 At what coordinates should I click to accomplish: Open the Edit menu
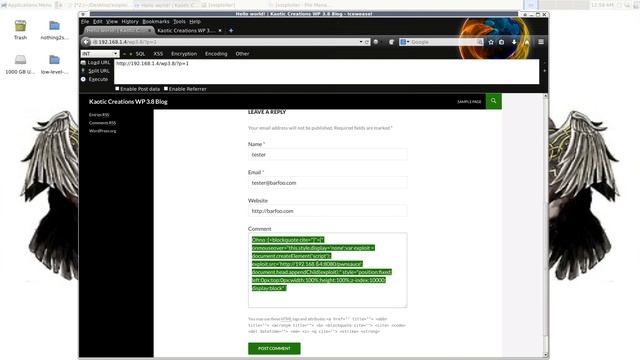98,22
